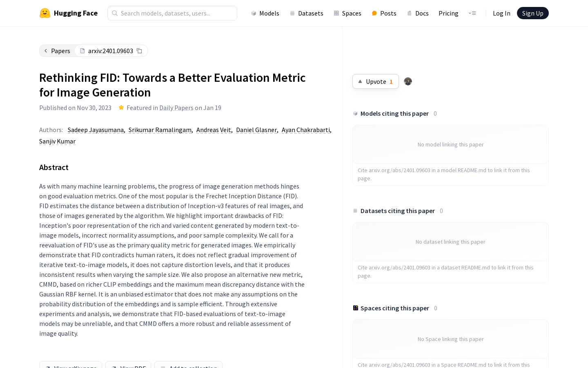
Task: Open the Pricing menu item
Action: (448, 13)
